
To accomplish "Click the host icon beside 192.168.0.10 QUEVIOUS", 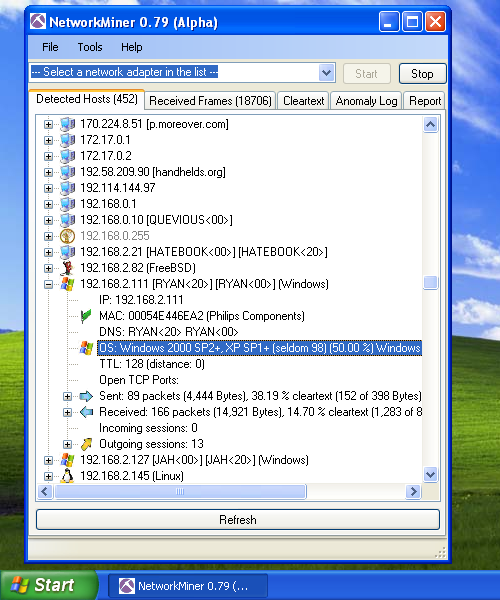I will click(x=67, y=220).
